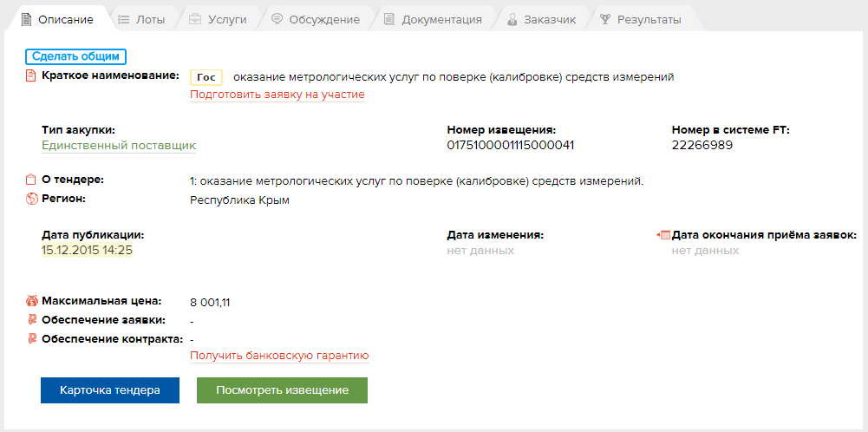The height and width of the screenshot is (432, 868).
Task: Switch to the Лоты tab
Action: [142, 19]
